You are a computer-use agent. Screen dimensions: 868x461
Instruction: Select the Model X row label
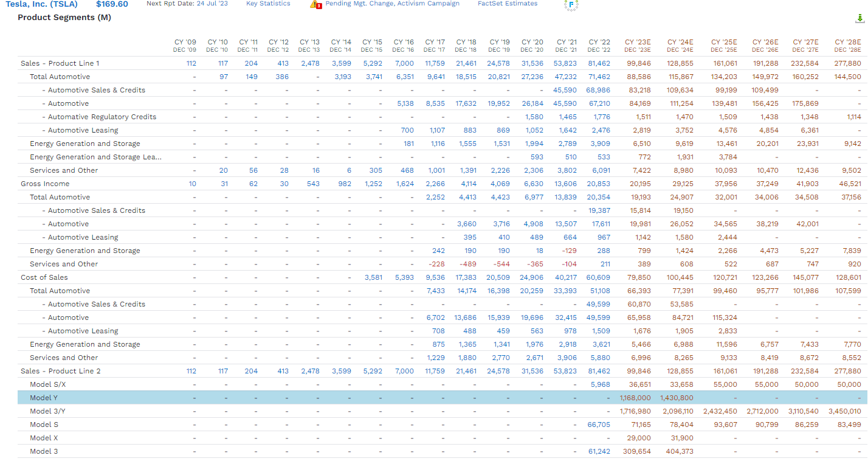tap(44, 438)
